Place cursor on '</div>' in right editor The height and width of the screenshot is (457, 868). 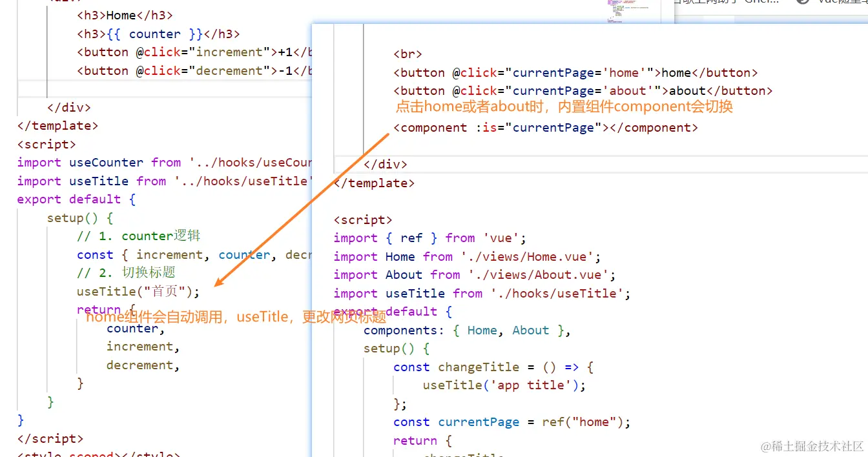pos(386,165)
